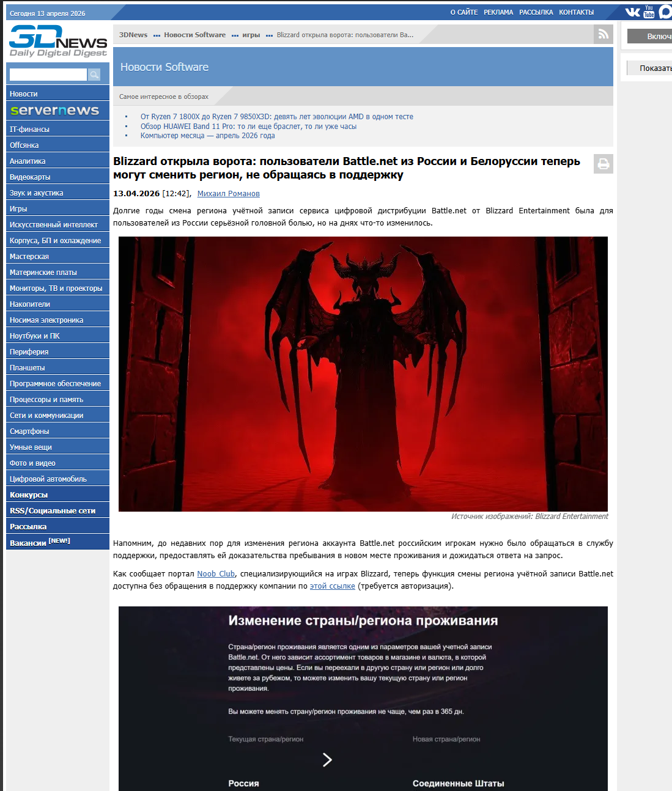Open 'Планшеты' sidebar section
Viewport: 672px width, 791px height.
point(57,367)
